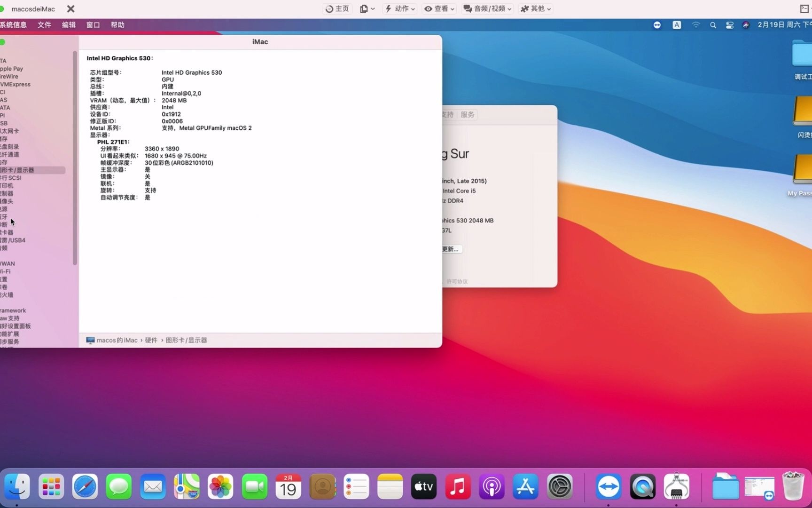Screen dimensions: 812x508
Task: Click 硬件 in the path bar
Action: [151, 340]
